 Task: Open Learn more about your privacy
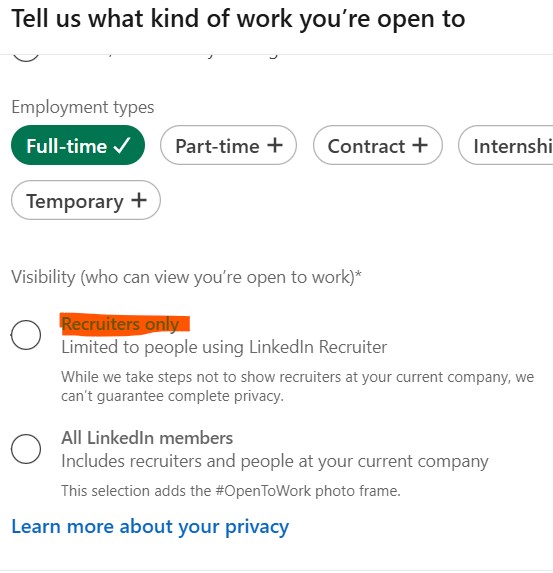[150, 527]
